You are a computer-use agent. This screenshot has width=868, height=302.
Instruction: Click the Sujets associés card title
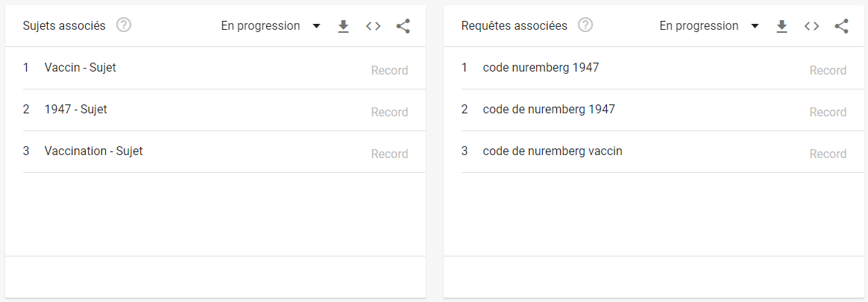(x=64, y=26)
